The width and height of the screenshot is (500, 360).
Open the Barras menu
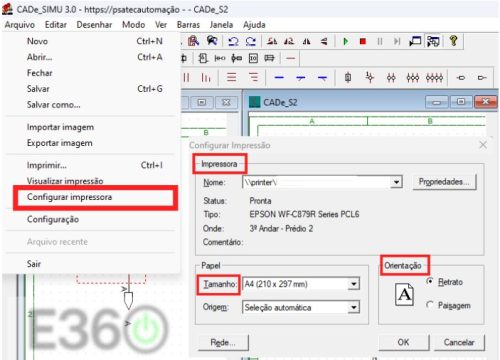coord(188,25)
